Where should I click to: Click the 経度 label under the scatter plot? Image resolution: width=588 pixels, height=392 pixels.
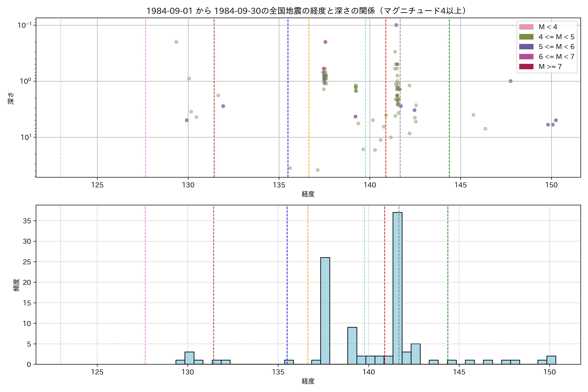[308, 194]
